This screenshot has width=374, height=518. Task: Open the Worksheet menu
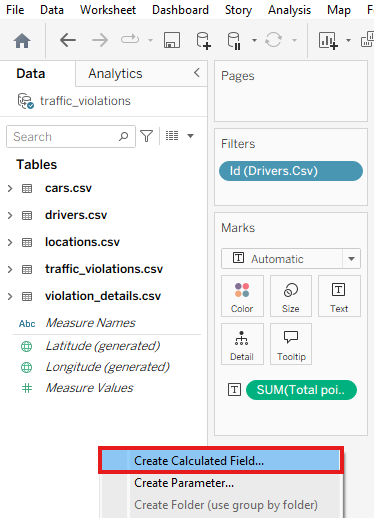coord(108,10)
